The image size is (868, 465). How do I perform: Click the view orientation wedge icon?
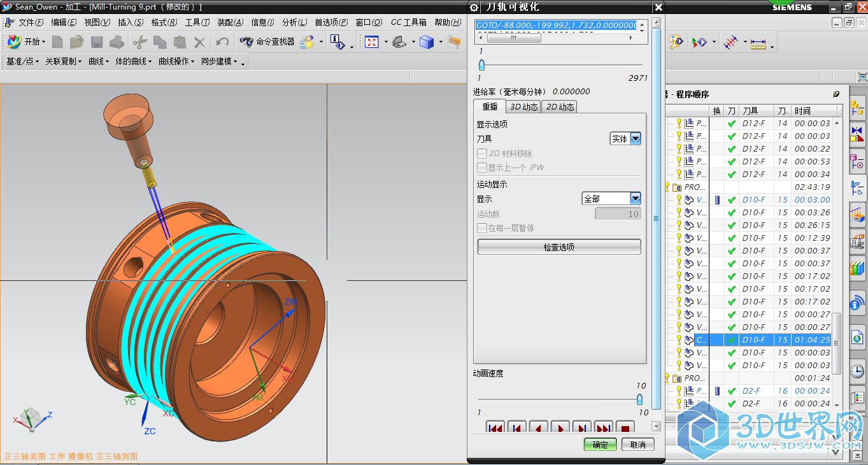tap(400, 42)
